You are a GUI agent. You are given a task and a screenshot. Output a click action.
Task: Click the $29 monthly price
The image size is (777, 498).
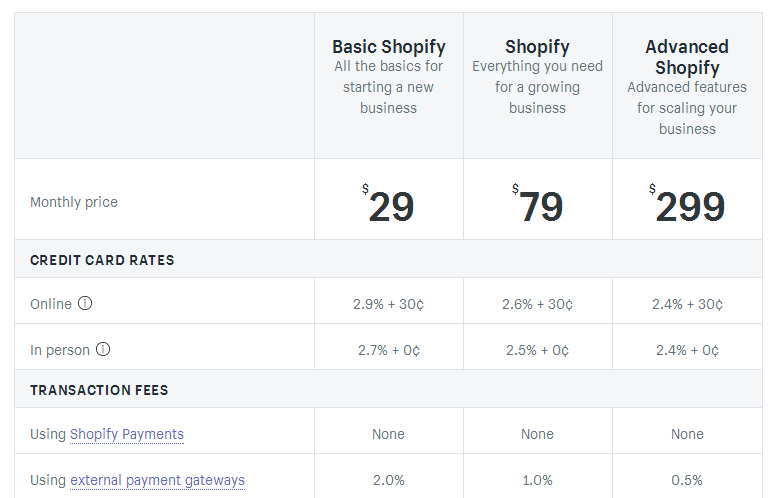click(x=388, y=204)
